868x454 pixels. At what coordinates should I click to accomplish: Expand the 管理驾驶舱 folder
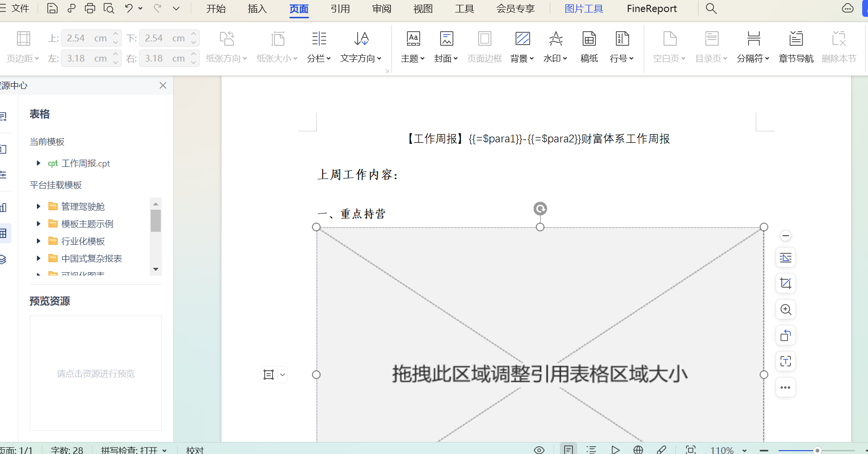coord(39,206)
